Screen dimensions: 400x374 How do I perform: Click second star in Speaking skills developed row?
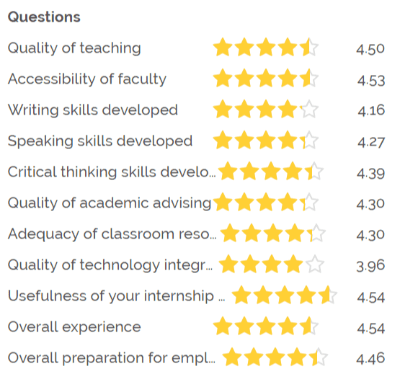click(x=244, y=140)
